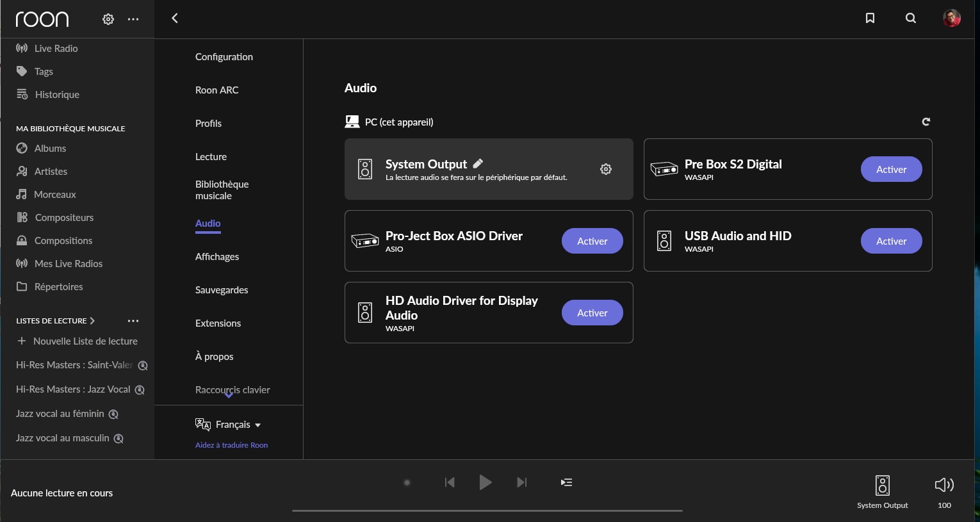Open Hi-Res Masters : Saint-Valentin playlist
This screenshot has width=980, height=522.
tap(74, 365)
